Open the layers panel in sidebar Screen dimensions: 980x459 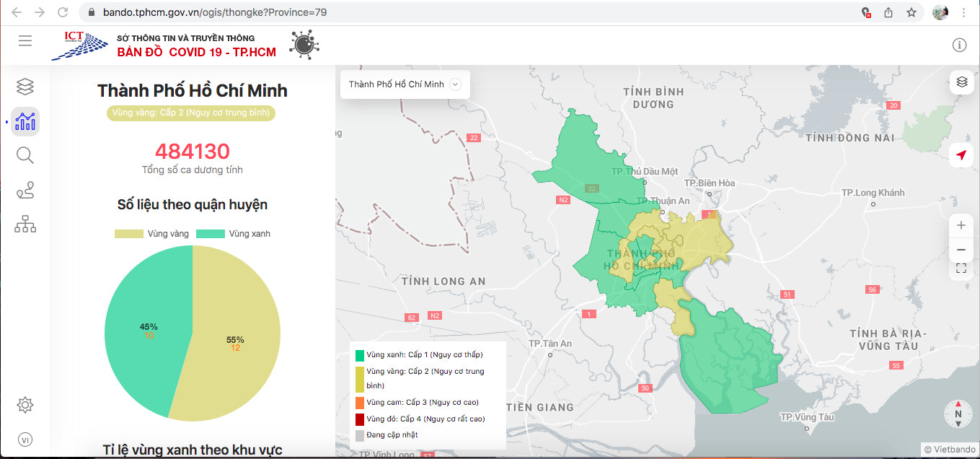click(x=25, y=87)
